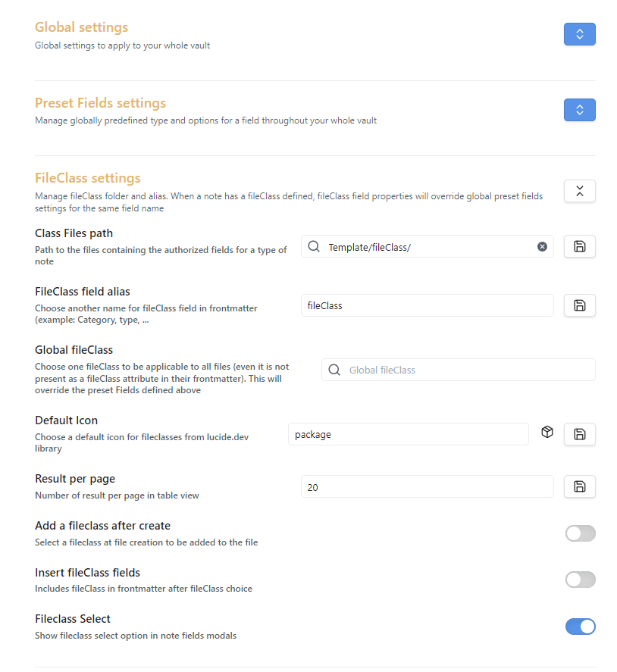
Task: Collapse the FileClass settings section
Action: pos(579,191)
